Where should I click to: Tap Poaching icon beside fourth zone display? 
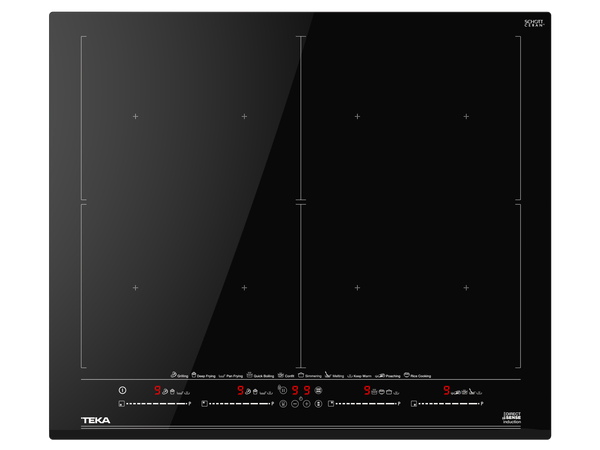[x=455, y=393]
